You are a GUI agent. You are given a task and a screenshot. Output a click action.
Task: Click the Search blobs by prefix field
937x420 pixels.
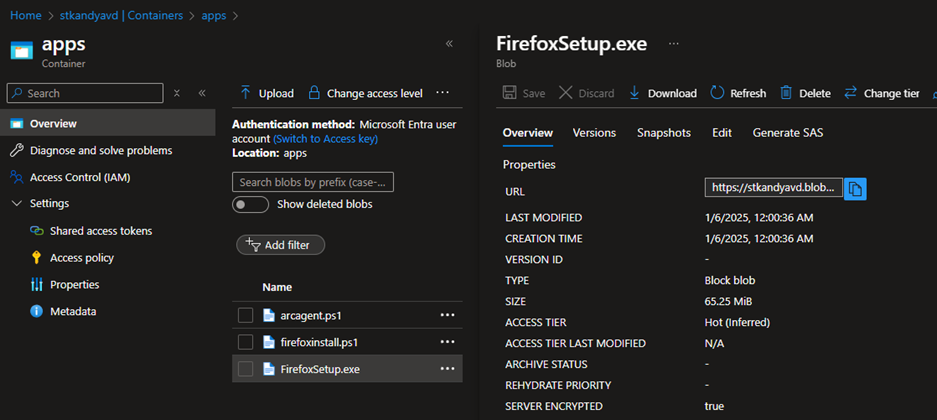click(313, 182)
